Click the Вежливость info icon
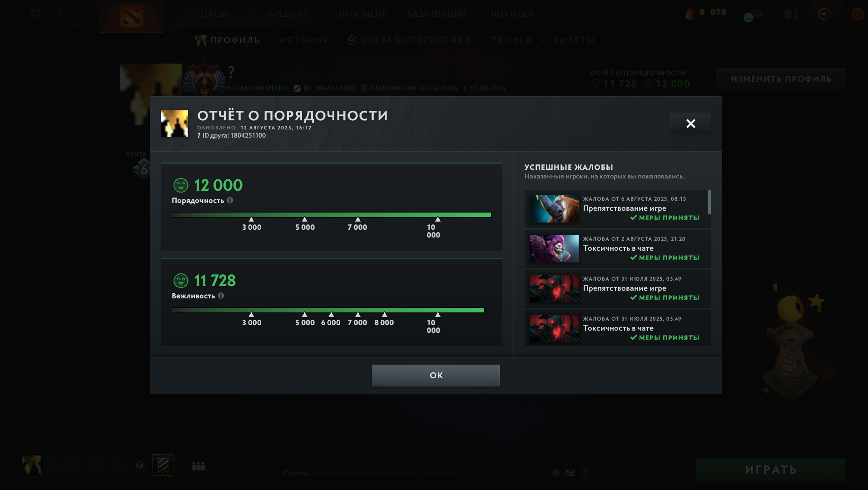 [x=221, y=296]
